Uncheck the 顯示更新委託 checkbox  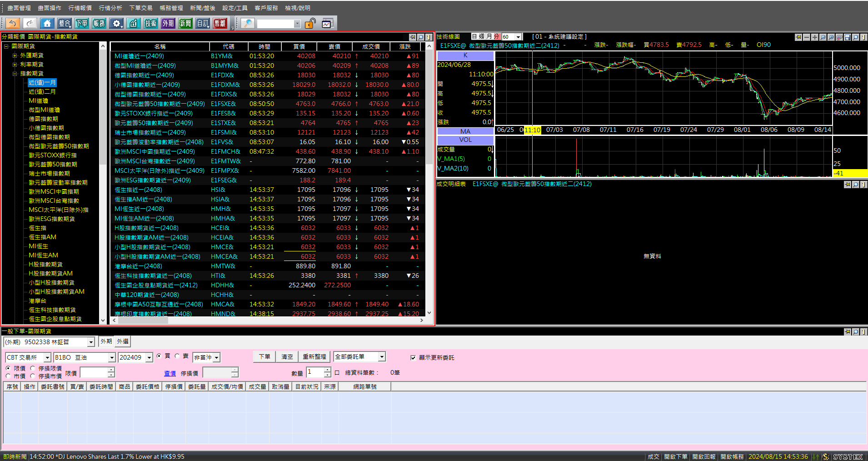coord(413,358)
